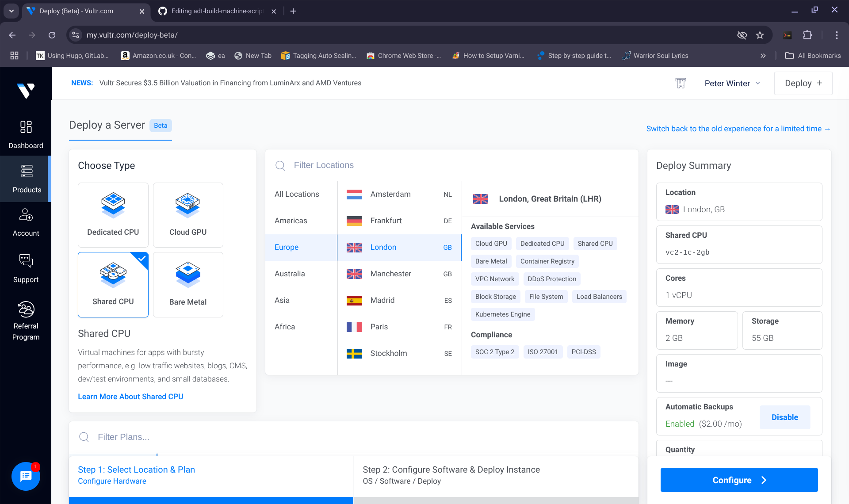Choose the Bare Metal server type
The width and height of the screenshot is (849, 504).
[x=188, y=284]
